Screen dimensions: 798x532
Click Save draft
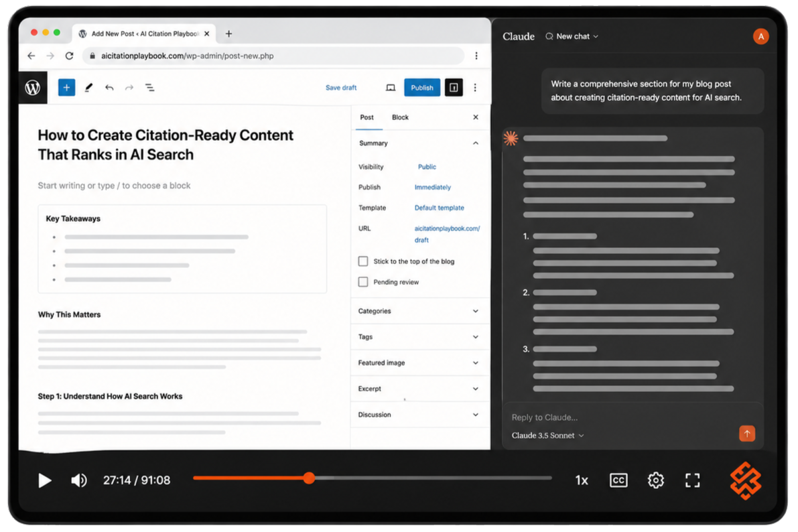tap(341, 88)
